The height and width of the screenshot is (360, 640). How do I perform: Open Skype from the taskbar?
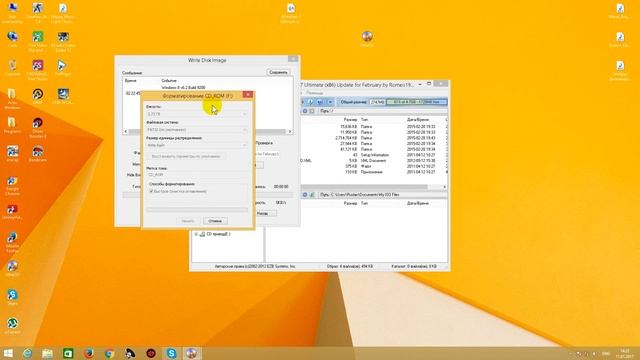(x=171, y=353)
